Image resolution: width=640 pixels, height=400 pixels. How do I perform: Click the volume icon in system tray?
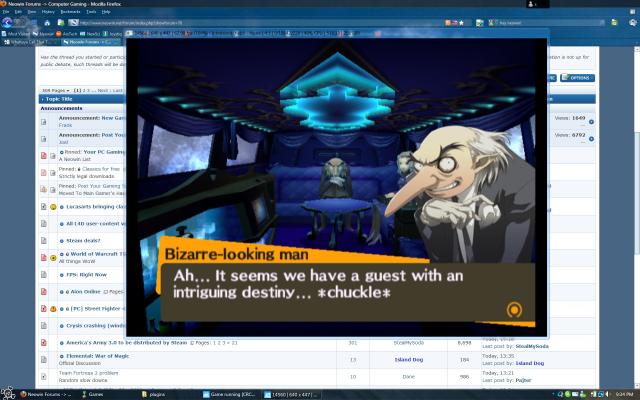(x=607, y=394)
